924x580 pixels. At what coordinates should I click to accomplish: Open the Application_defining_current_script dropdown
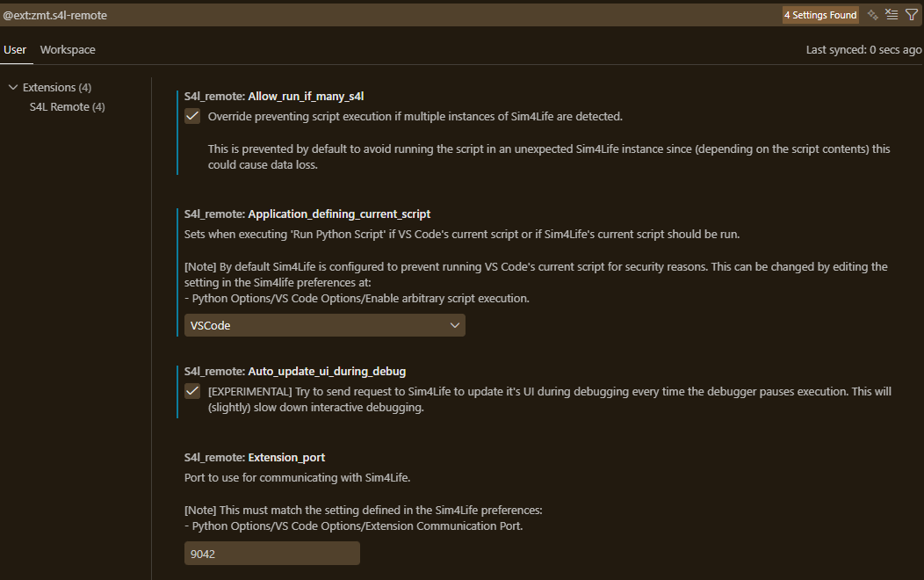tap(324, 324)
